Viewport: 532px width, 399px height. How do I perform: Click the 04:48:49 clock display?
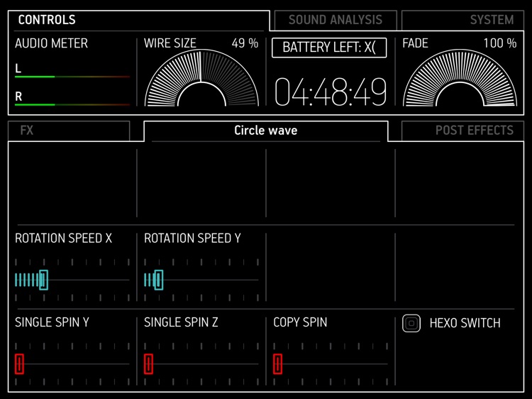click(x=331, y=92)
